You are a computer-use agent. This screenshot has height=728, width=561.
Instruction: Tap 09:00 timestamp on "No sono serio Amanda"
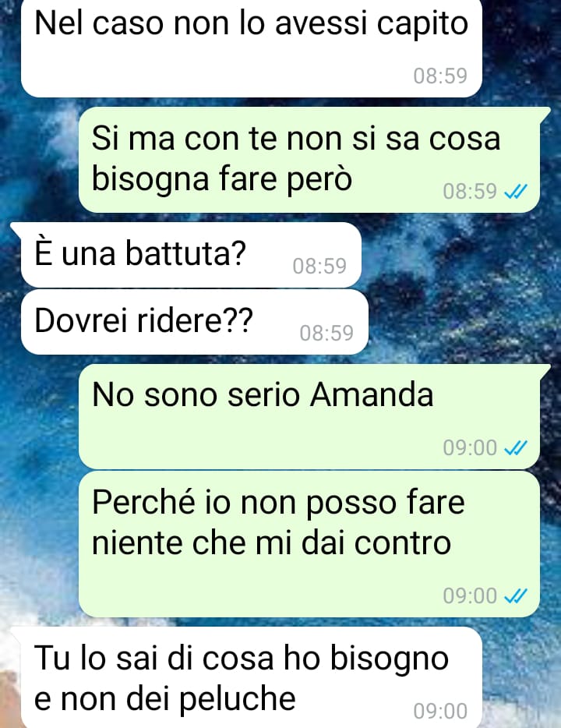[470, 447]
